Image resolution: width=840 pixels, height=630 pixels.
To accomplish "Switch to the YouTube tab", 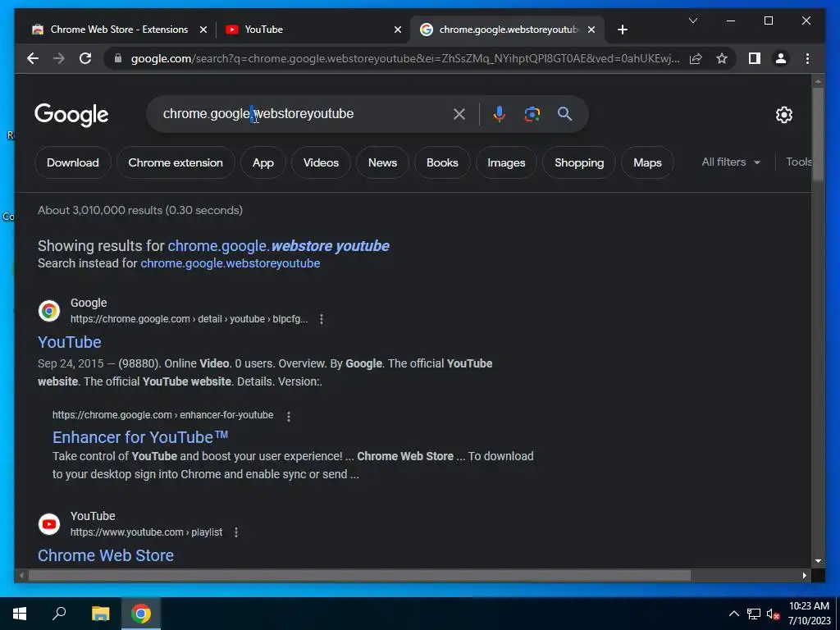I will click(x=313, y=30).
